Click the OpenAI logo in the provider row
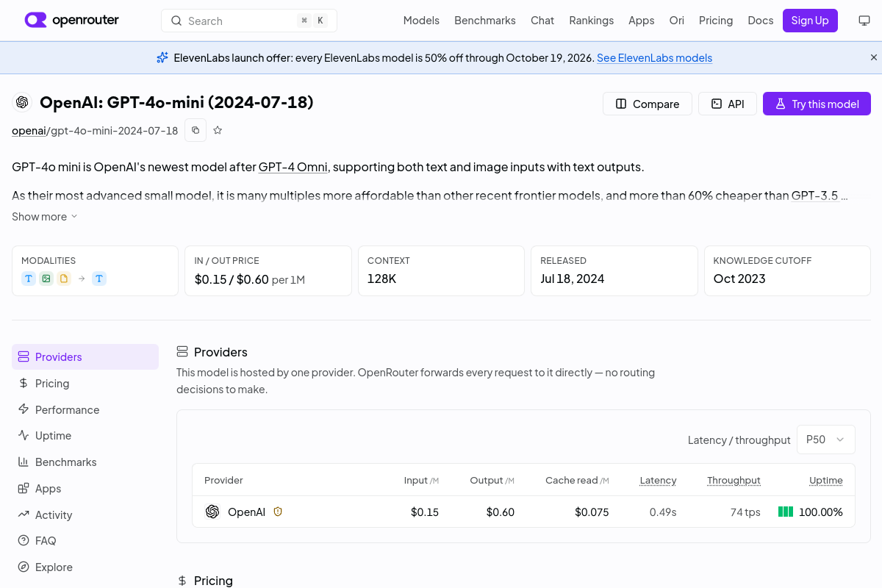 212,512
